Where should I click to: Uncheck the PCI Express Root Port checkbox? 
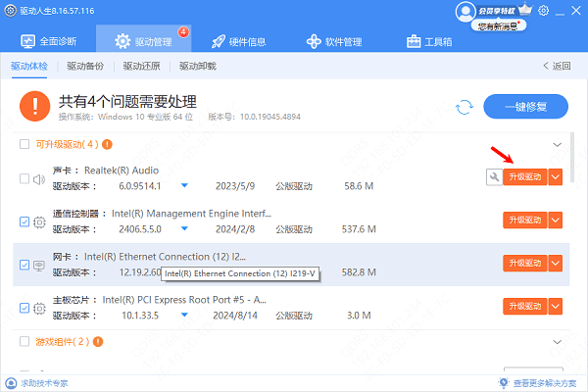click(24, 308)
